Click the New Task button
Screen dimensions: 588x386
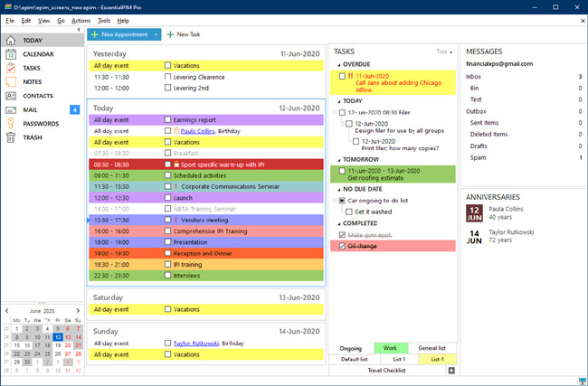pos(184,34)
